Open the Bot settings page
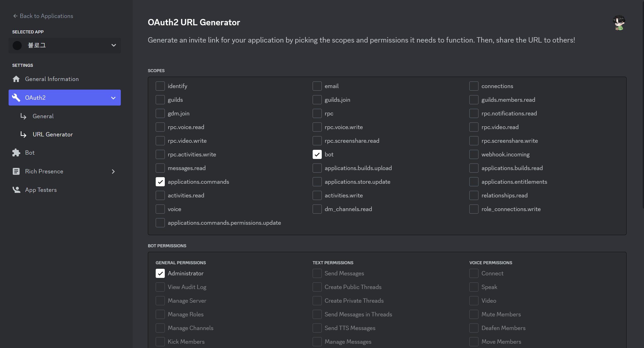The height and width of the screenshot is (348, 644). [x=30, y=153]
